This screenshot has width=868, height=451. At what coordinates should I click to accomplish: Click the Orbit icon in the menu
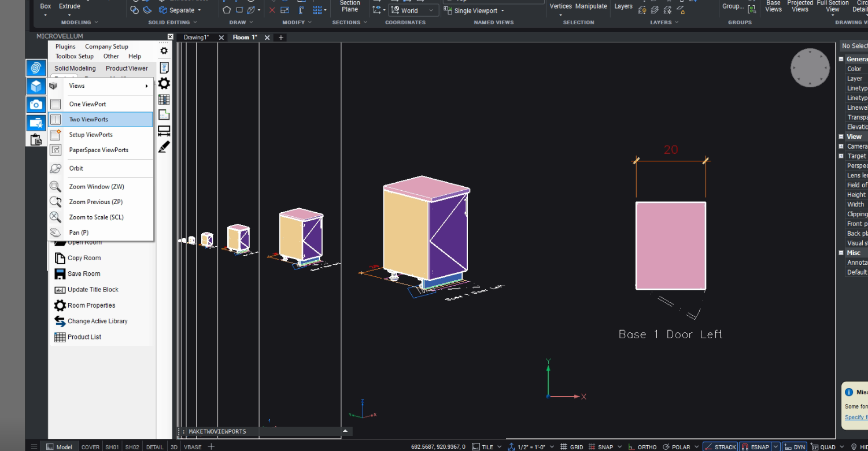tap(56, 168)
